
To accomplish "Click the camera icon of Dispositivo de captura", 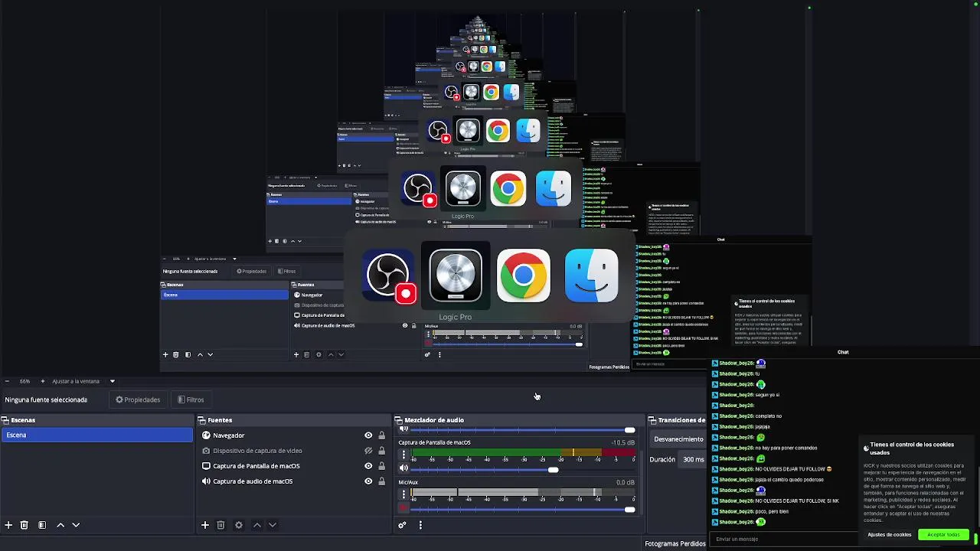I will click(206, 451).
